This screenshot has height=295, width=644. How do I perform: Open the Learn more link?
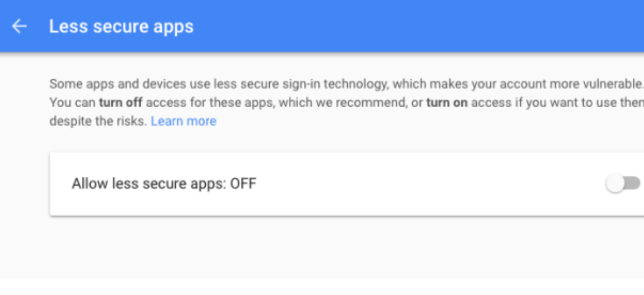(184, 121)
